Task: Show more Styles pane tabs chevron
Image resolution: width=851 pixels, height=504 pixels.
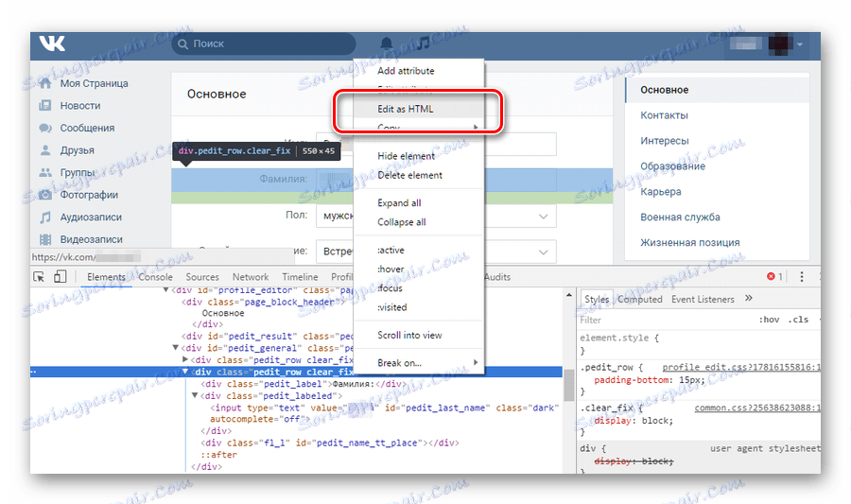Action: coord(749,299)
